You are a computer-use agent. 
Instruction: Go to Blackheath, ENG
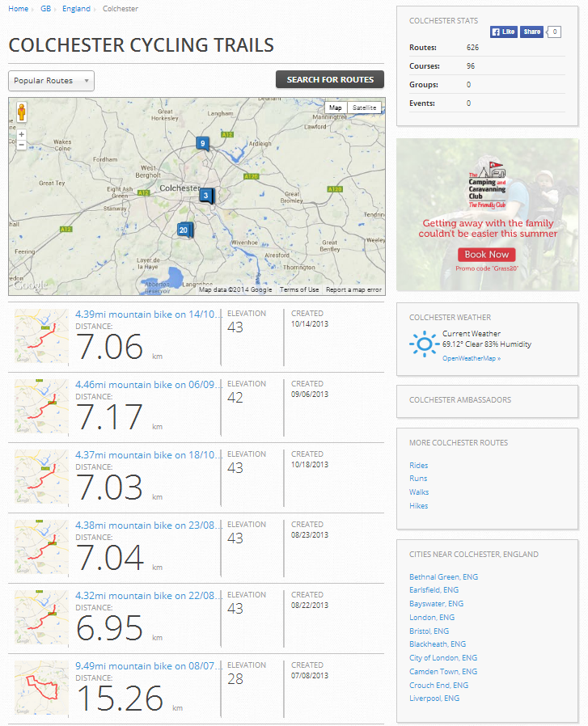click(x=438, y=644)
